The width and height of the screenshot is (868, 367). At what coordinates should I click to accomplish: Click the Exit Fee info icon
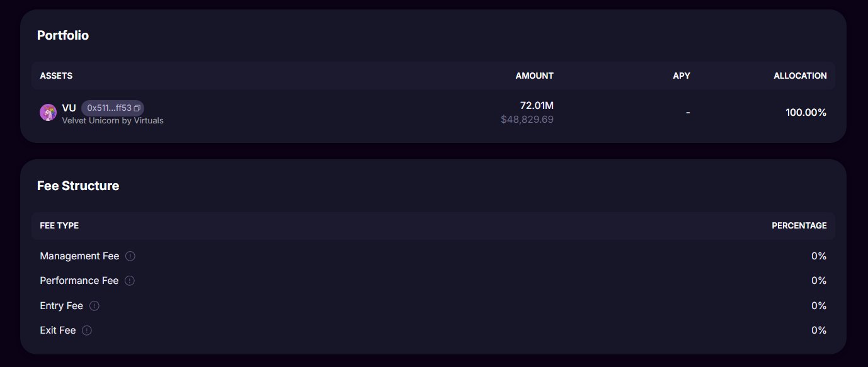(x=87, y=330)
